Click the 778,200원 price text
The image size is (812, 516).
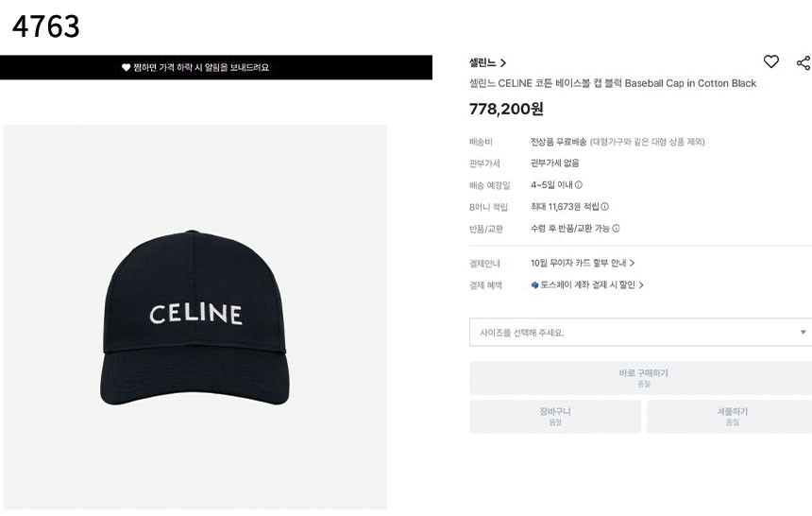pyautogui.click(x=506, y=109)
